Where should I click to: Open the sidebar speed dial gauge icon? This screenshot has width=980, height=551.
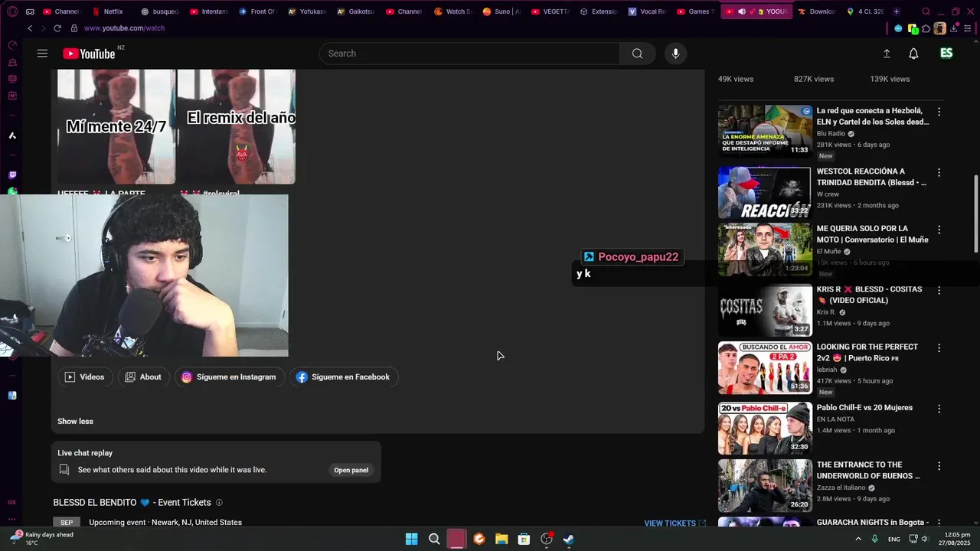pos(12,45)
